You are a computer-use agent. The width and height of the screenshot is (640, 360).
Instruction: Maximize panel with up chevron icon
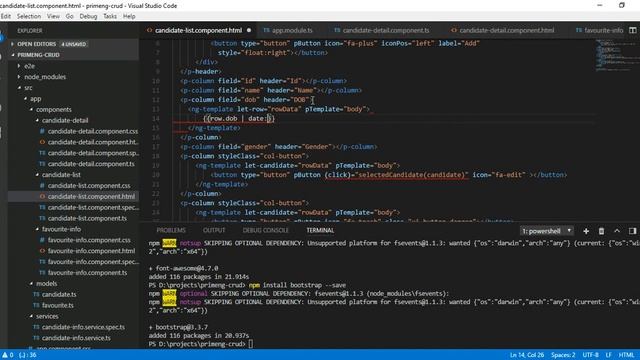pyautogui.click(x=617, y=231)
